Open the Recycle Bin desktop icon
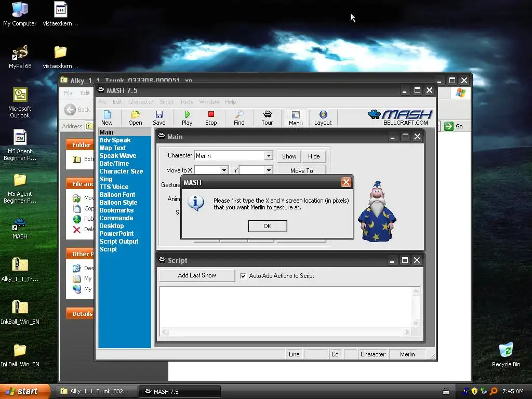 [506, 354]
